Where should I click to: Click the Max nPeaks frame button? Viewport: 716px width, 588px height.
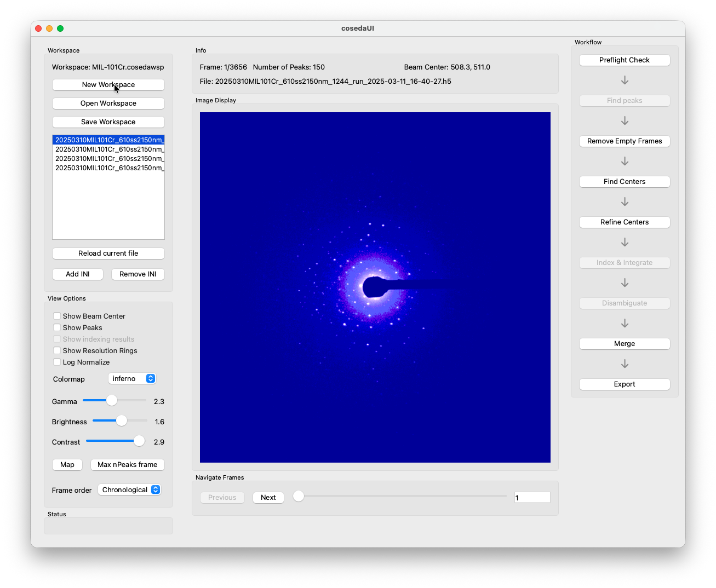(128, 465)
